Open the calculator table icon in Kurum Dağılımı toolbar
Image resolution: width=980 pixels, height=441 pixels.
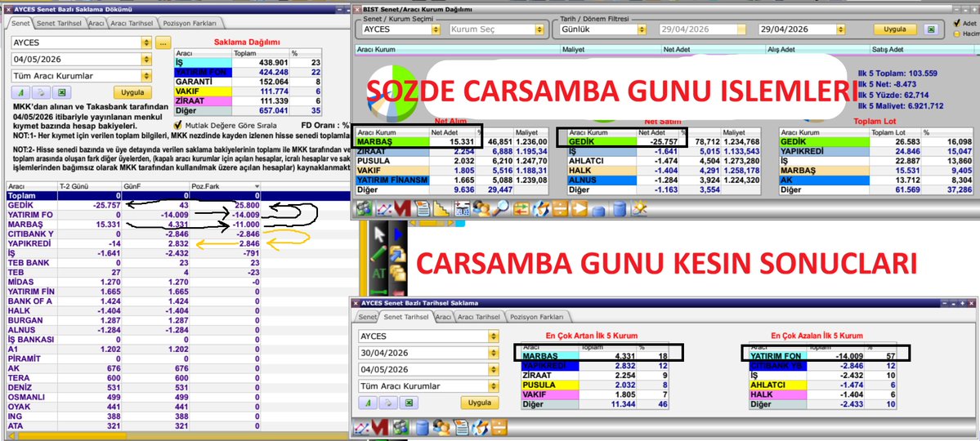[463, 208]
